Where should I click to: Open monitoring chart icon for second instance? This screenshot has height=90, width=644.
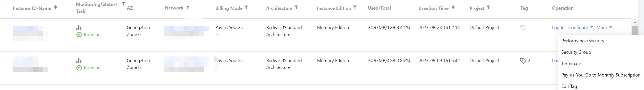(79, 61)
